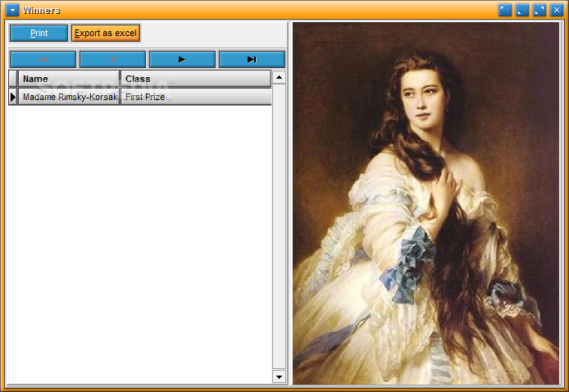The height and width of the screenshot is (392, 569).
Task: Maximize the Winners window
Action: [539, 10]
